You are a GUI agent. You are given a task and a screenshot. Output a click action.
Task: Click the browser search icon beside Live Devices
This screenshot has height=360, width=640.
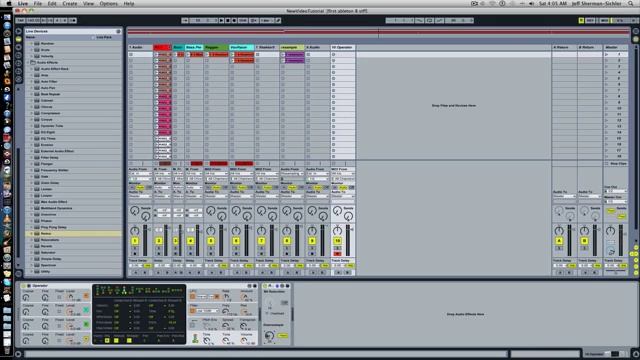pos(118,31)
